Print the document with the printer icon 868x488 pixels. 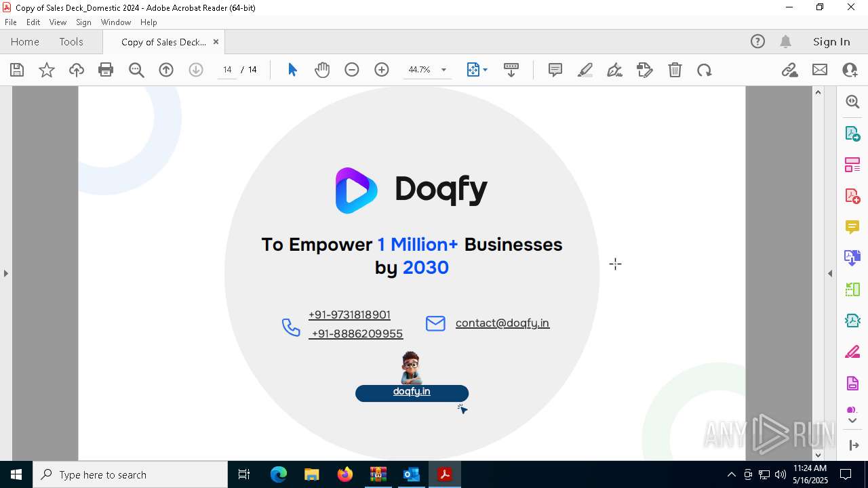tap(106, 70)
